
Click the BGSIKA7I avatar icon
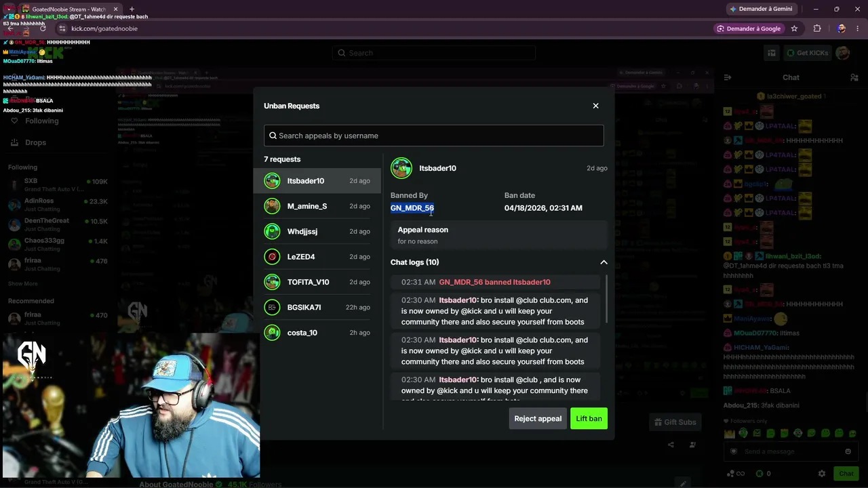272,307
